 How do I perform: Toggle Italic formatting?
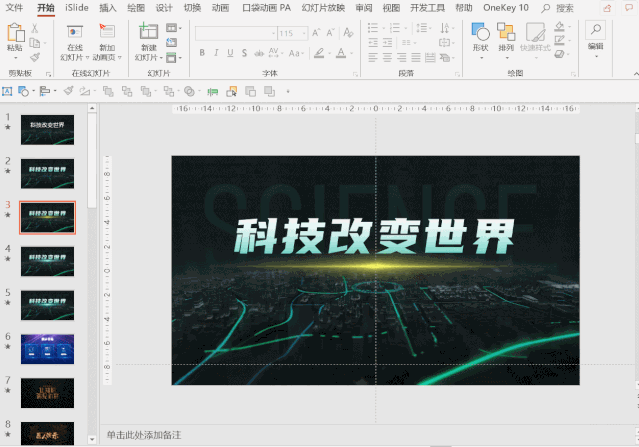(216, 53)
